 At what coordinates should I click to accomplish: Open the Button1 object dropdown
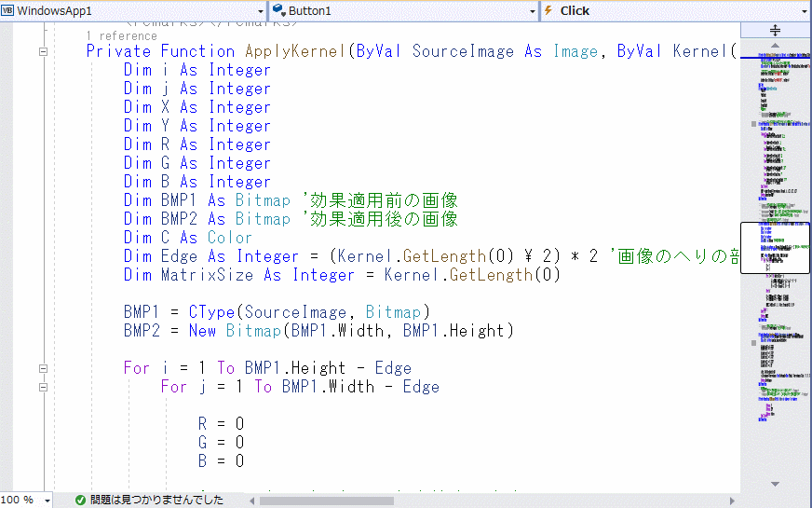click(531, 10)
